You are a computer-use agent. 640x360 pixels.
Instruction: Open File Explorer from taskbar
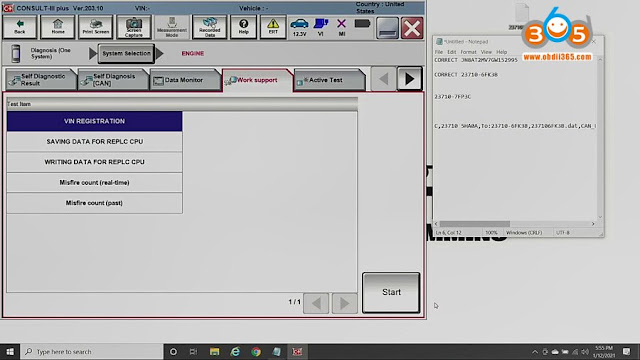(x=214, y=351)
